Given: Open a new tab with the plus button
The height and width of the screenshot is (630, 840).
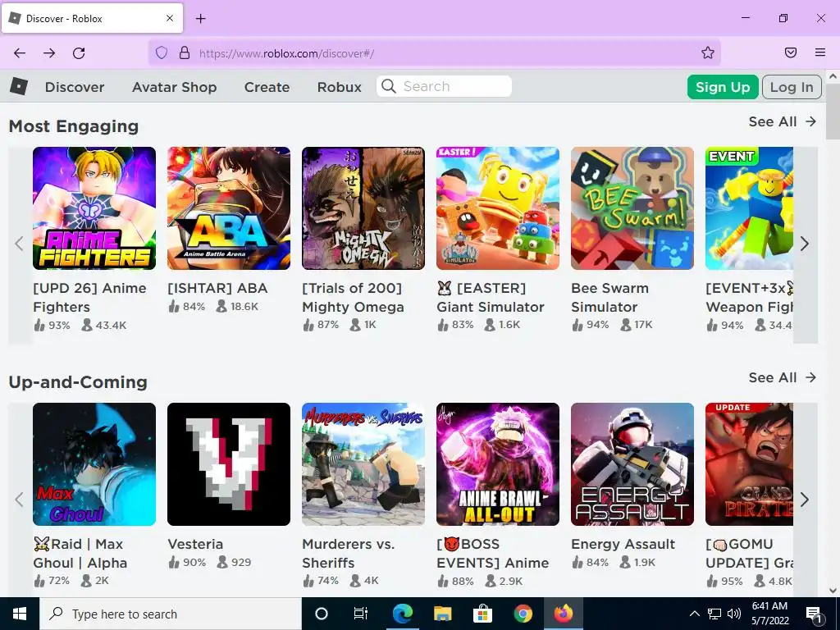Looking at the screenshot, I should 200,19.
